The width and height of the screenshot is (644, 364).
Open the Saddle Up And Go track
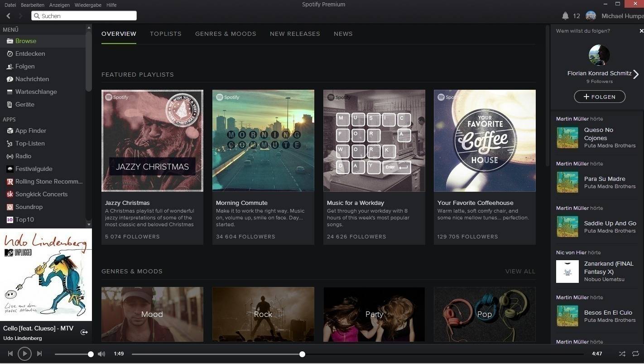610,223
